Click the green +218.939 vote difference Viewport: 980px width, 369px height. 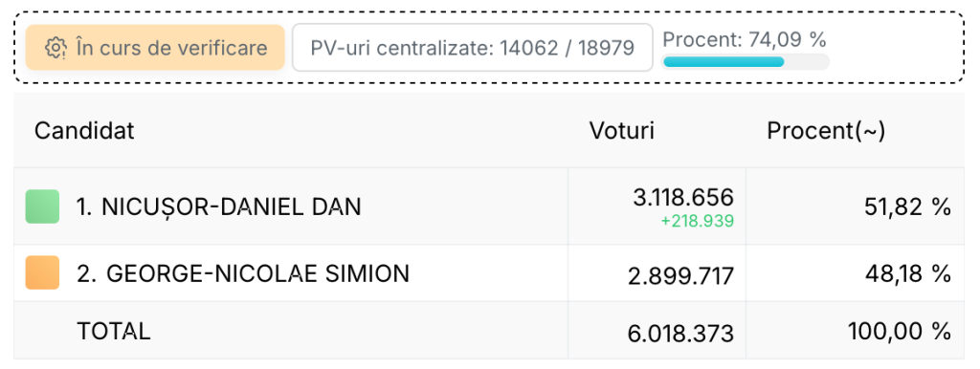click(697, 221)
